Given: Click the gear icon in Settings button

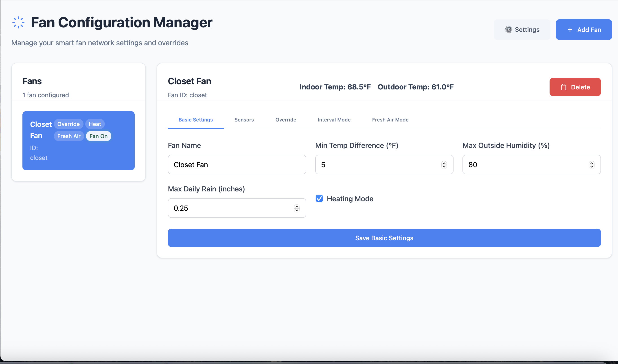Looking at the screenshot, I should pos(508,30).
